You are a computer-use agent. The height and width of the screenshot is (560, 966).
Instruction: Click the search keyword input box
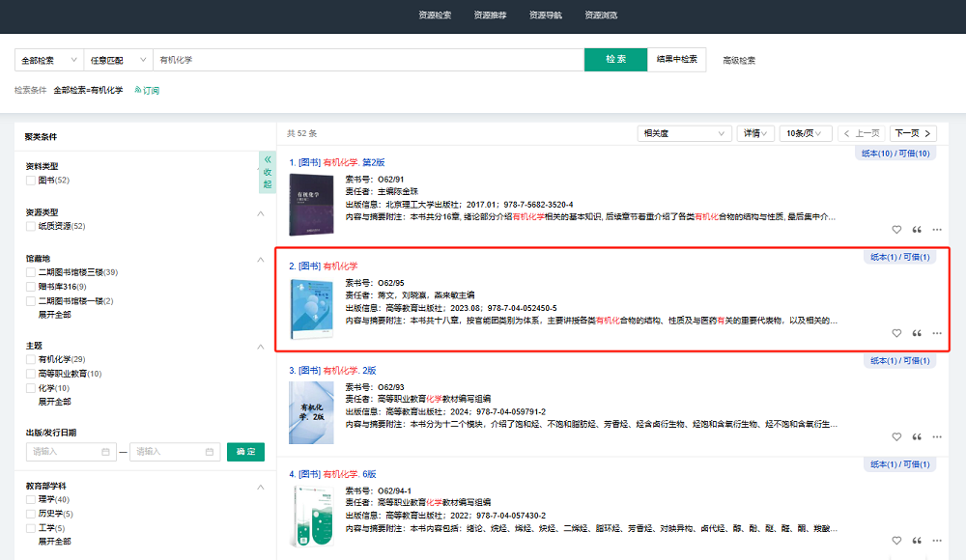pyautogui.click(x=367, y=60)
